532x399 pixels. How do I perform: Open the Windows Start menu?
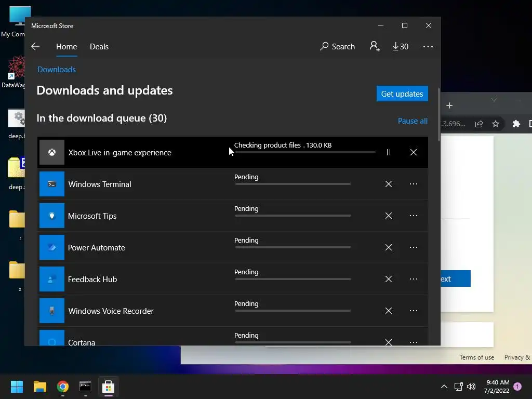[x=17, y=387]
